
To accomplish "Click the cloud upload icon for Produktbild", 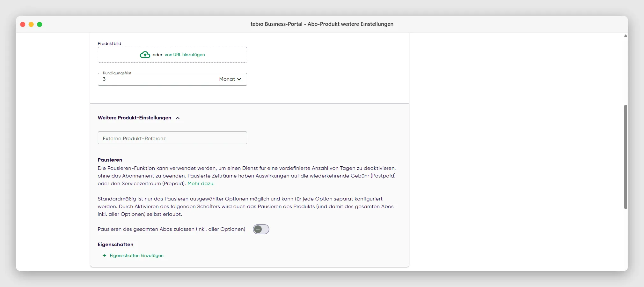I will tap(145, 55).
